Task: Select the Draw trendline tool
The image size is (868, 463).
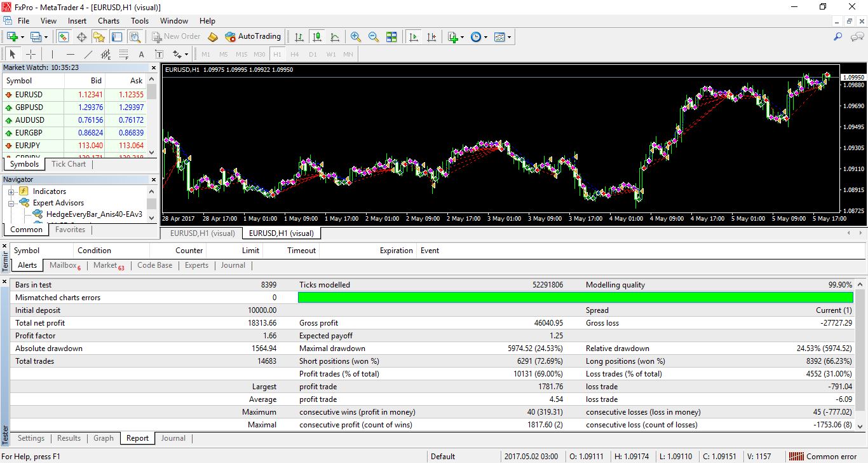Action: click(x=88, y=54)
